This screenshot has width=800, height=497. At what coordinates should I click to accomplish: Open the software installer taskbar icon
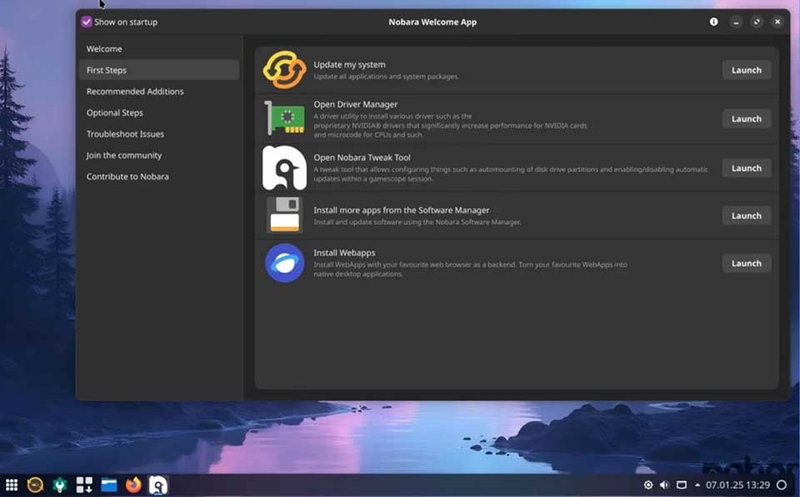click(84, 485)
